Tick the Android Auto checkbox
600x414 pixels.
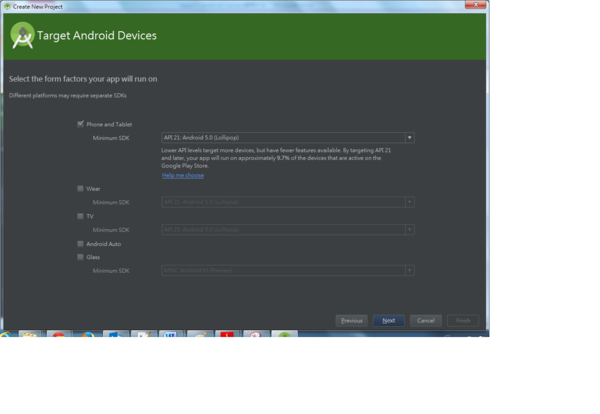tap(80, 243)
